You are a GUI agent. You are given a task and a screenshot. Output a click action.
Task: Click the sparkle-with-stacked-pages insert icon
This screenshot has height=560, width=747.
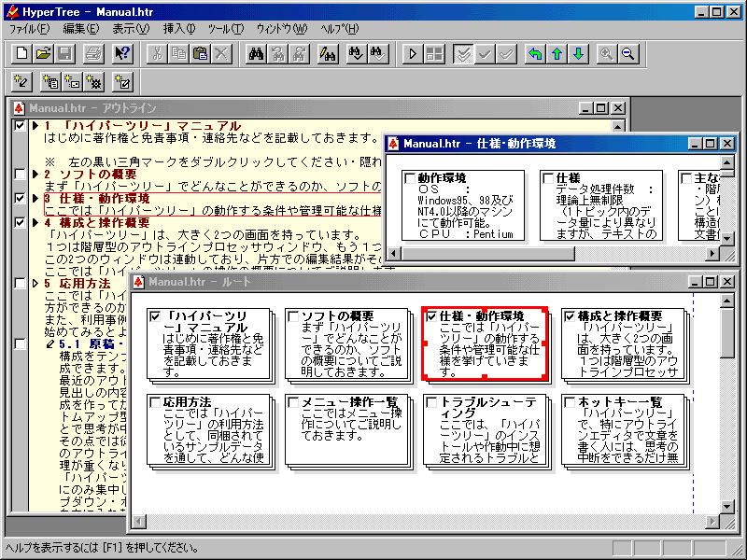[x=50, y=82]
